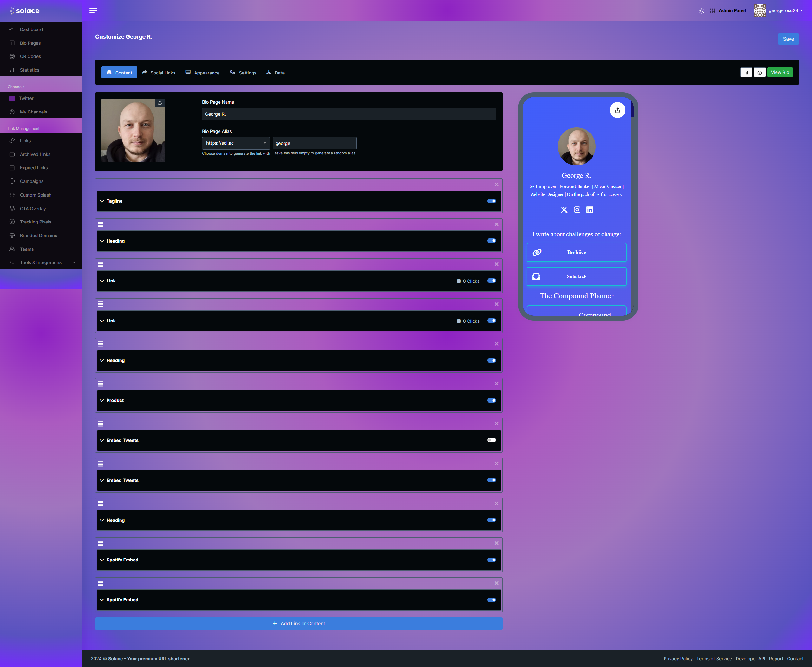This screenshot has width=812, height=667.
Task: Click the hamburger menu icon in header
Action: point(93,10)
